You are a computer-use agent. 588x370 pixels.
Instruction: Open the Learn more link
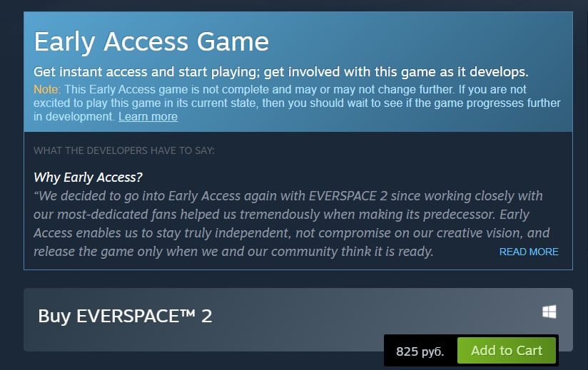(148, 116)
